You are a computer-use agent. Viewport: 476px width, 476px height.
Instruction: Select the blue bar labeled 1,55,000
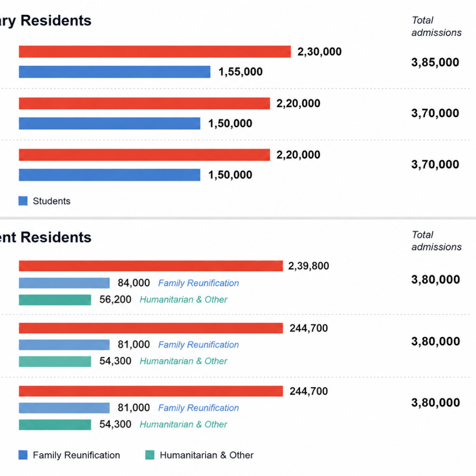[x=114, y=72]
